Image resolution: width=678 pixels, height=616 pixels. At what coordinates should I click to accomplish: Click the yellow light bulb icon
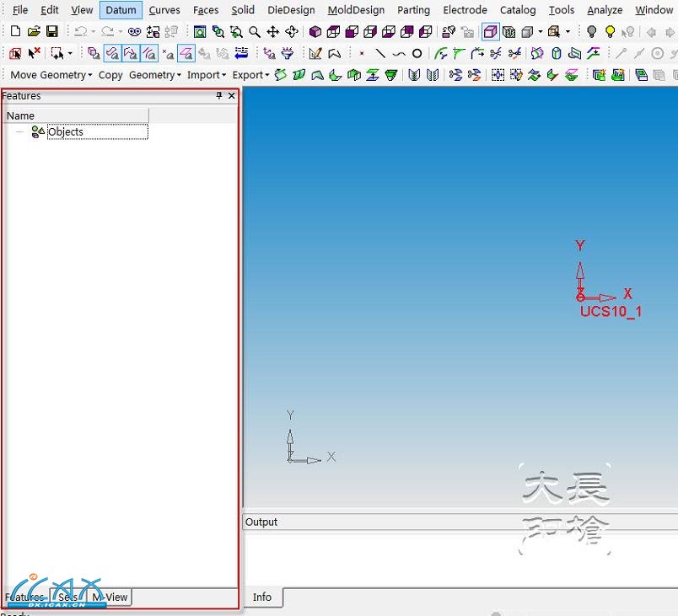click(610, 32)
